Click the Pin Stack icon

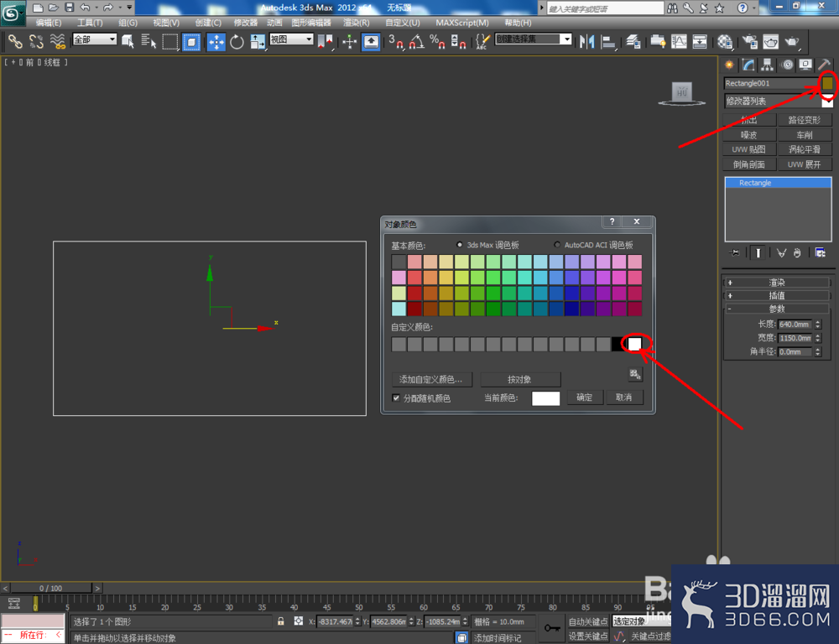tap(735, 252)
